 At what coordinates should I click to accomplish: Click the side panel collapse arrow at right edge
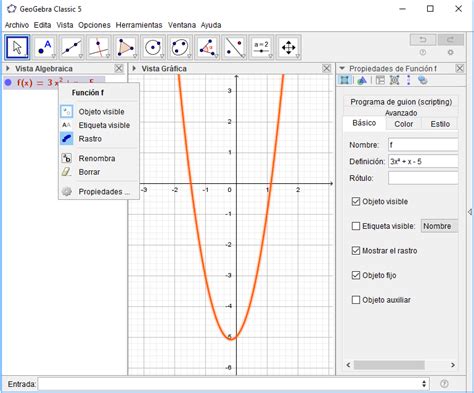pos(470,212)
